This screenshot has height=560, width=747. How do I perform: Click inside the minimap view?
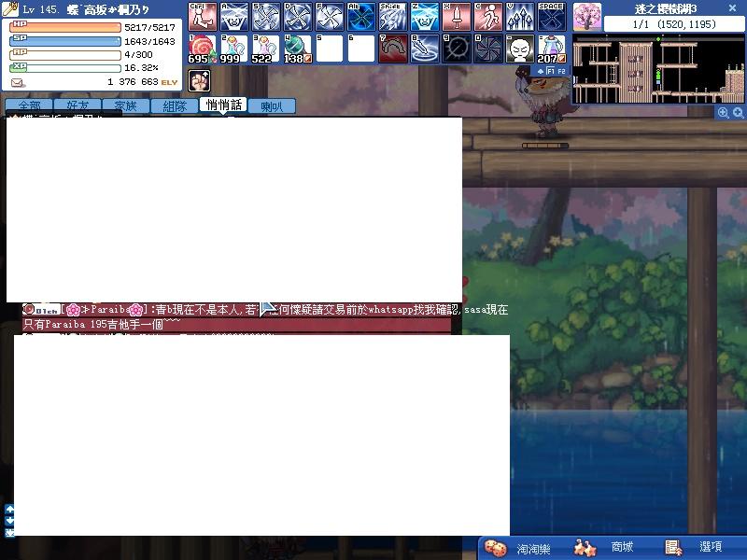click(x=658, y=68)
